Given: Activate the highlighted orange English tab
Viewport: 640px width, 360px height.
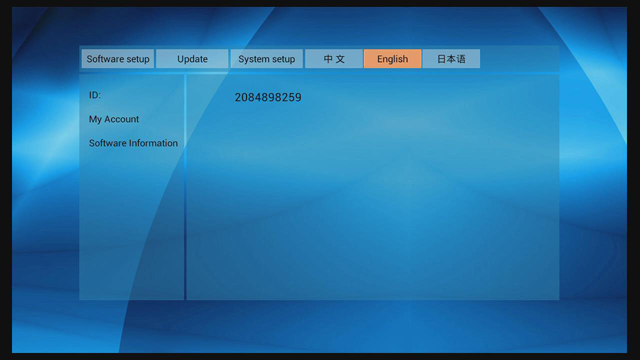Looking at the screenshot, I should click(x=392, y=59).
